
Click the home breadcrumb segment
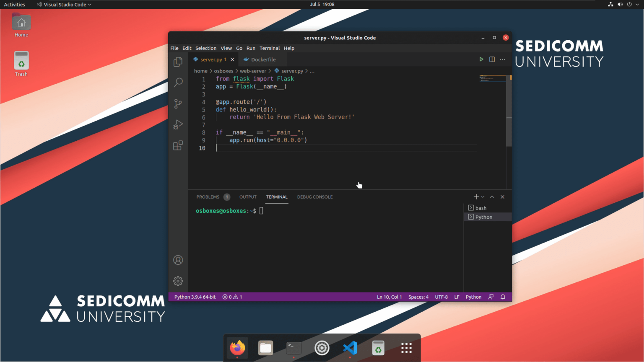pyautogui.click(x=200, y=71)
